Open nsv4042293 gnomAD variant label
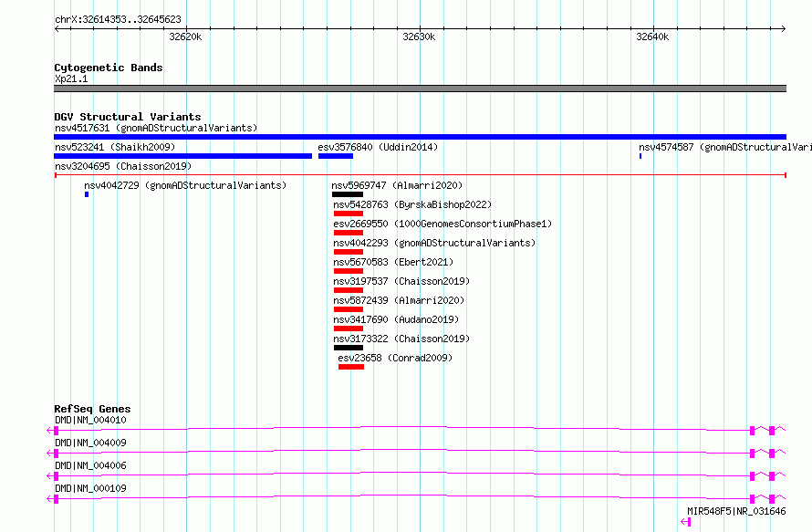 [434, 243]
